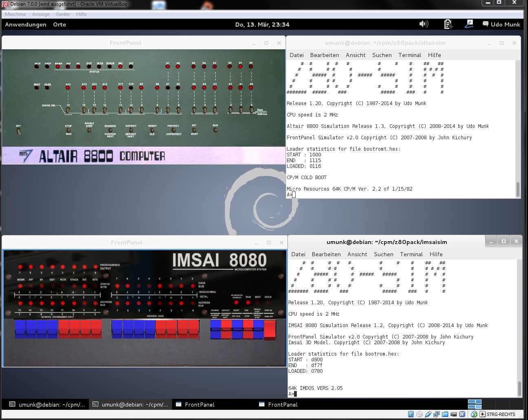
Task: Click the IMSAI programmed output bit 7 LED
Action: pos(20,266)
